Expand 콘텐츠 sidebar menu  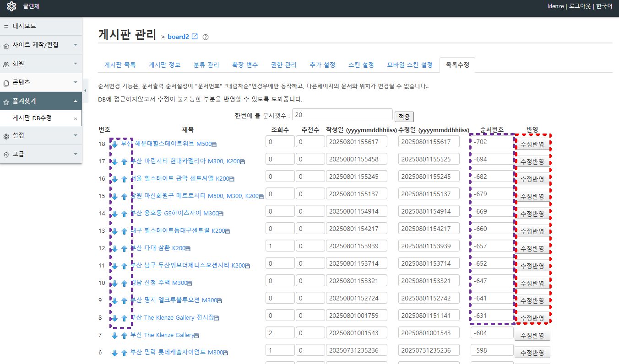click(x=41, y=83)
